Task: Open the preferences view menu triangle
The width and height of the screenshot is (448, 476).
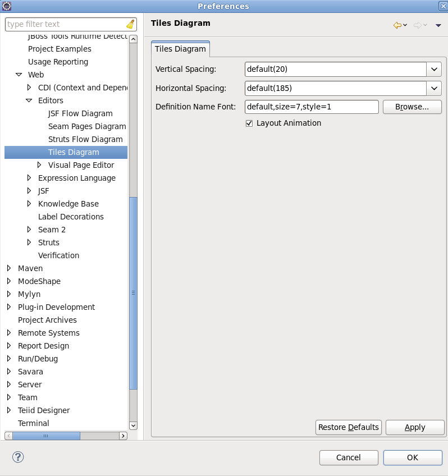Action: pyautogui.click(x=438, y=25)
